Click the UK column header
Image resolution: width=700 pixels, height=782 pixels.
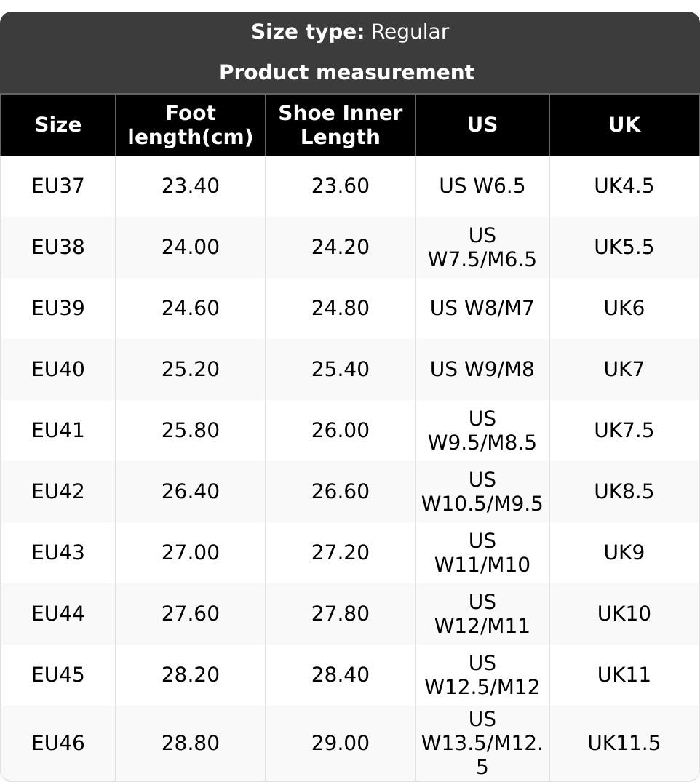(x=624, y=125)
